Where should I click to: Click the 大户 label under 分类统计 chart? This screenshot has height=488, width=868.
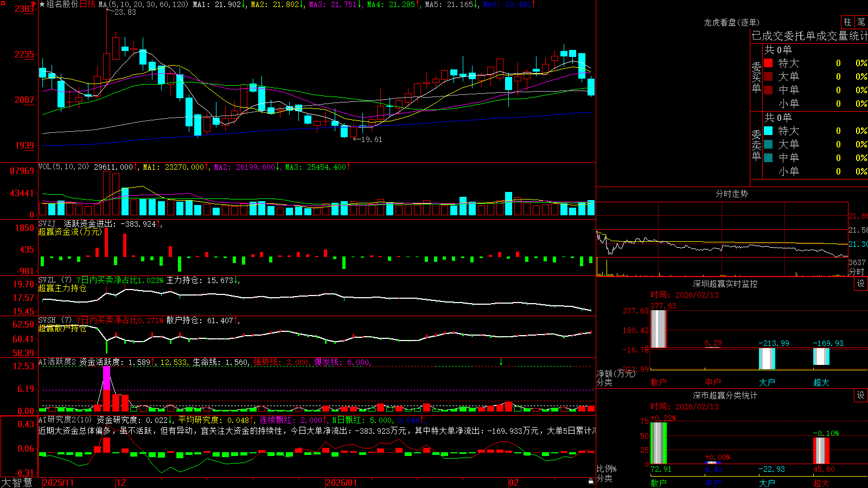(767, 483)
